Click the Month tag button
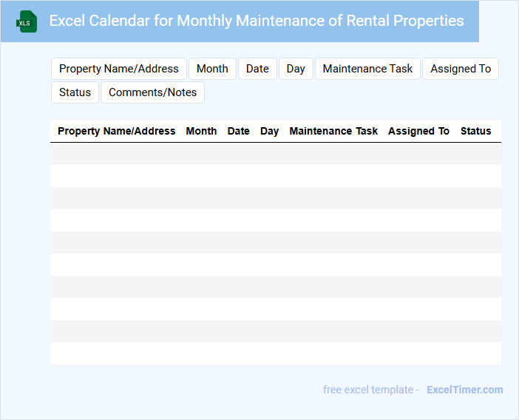 212,69
